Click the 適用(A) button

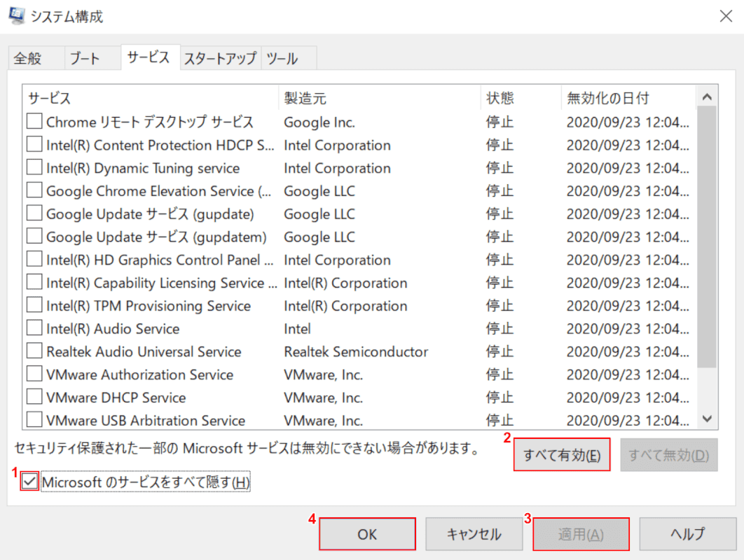581,534
